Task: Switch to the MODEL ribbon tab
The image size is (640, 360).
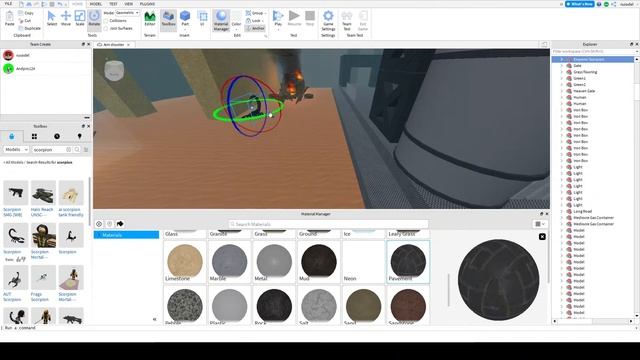Action: tap(96, 4)
